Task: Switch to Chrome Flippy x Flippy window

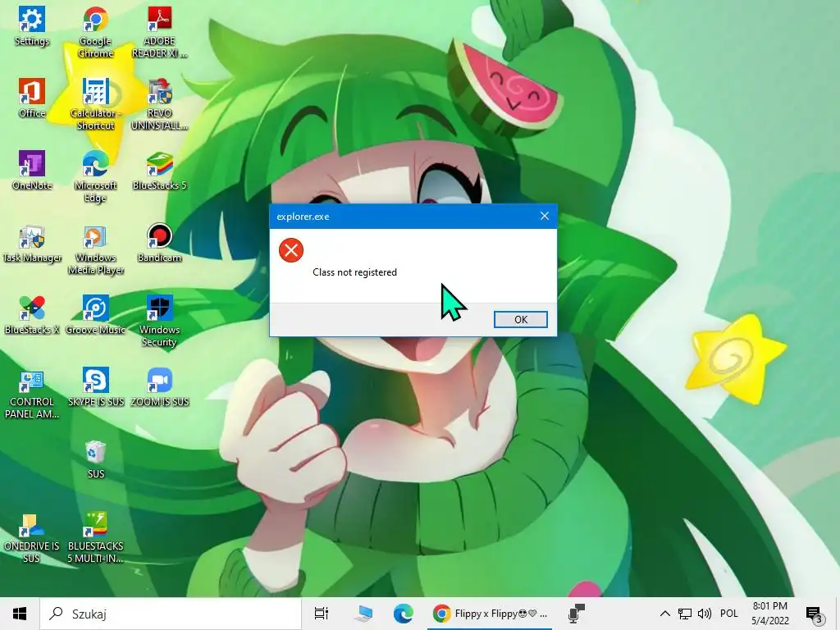Action: coord(490,614)
